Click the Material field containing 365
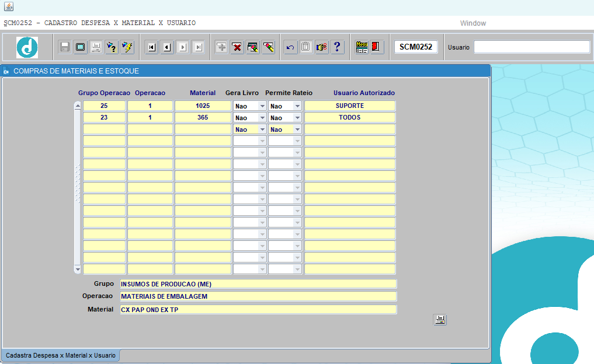594x364 pixels. coord(203,118)
